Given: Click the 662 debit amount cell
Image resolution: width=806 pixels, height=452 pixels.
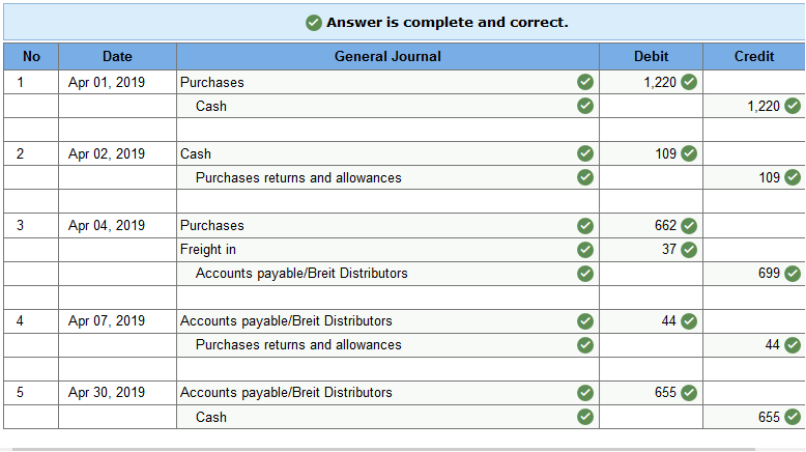Looking at the screenshot, I should click(651, 225).
